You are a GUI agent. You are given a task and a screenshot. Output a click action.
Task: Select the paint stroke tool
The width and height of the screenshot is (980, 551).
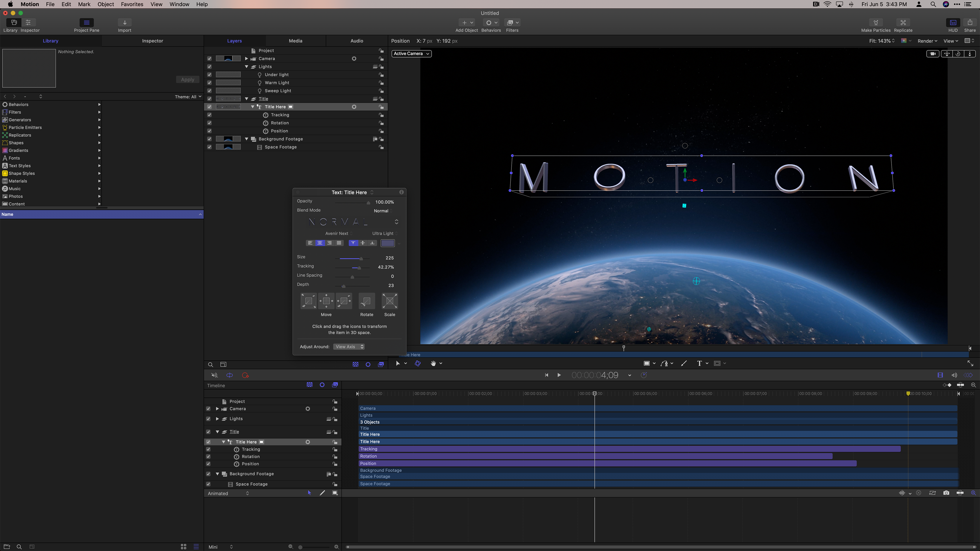point(684,364)
